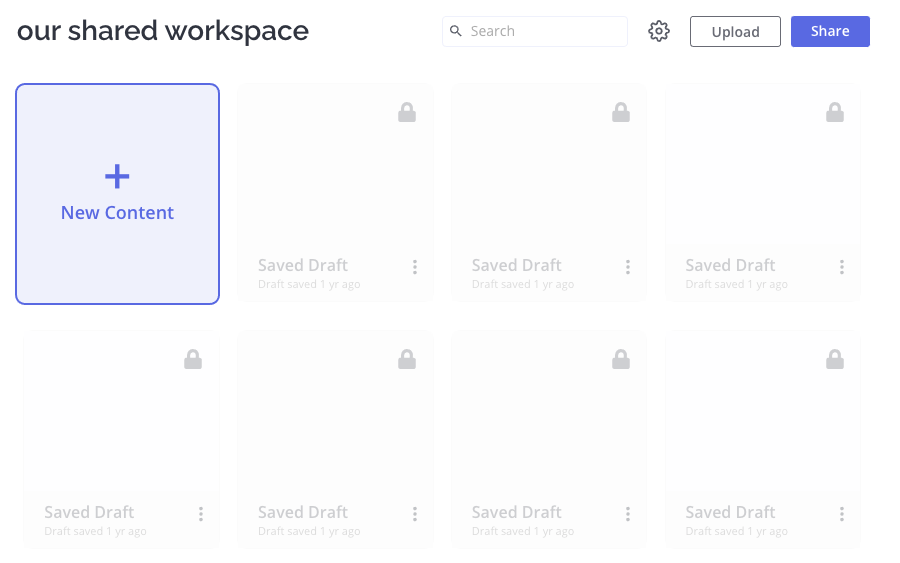The height and width of the screenshot is (563, 900).
Task: Open workspace settings with the gear icon
Action: (658, 31)
